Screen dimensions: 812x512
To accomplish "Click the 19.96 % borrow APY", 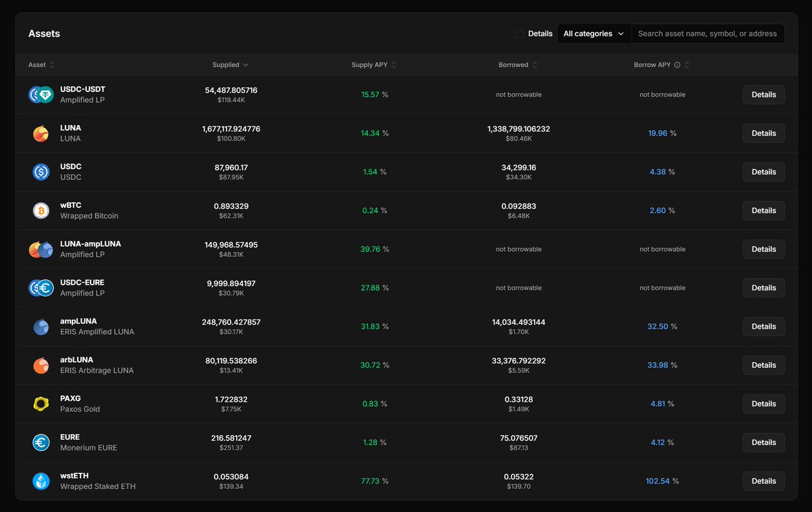I will click(662, 133).
